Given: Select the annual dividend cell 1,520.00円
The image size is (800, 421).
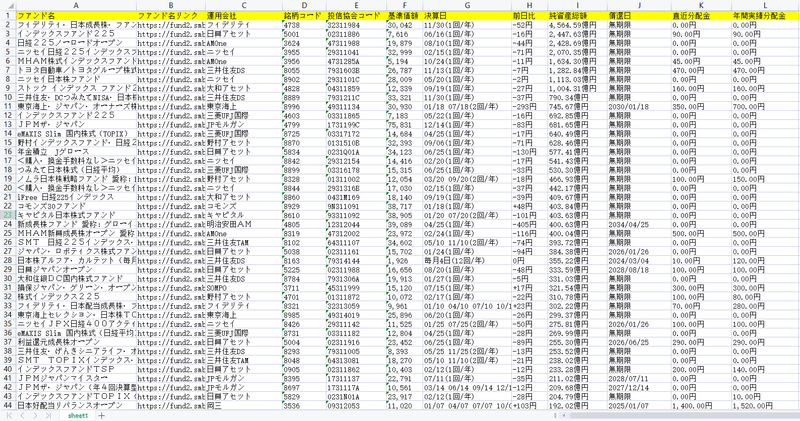Looking at the screenshot, I should pos(765,405).
